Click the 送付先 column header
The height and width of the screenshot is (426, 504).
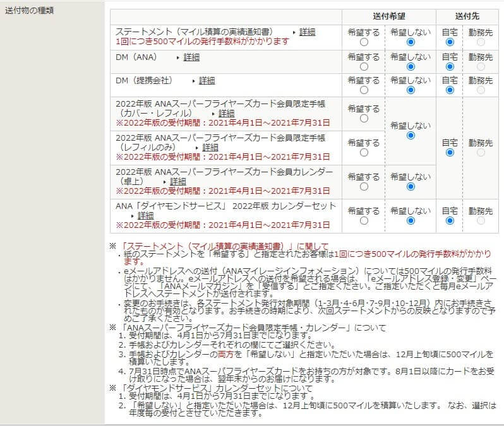467,16
